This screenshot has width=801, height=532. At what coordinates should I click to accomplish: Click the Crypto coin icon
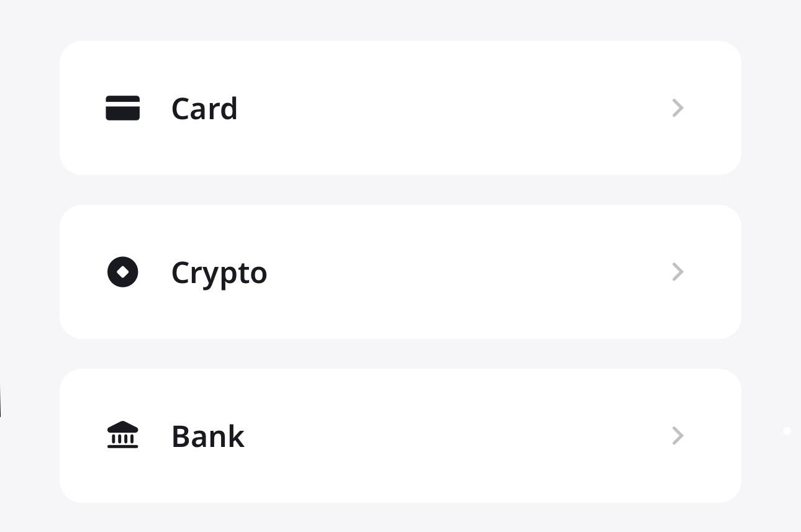point(122,272)
